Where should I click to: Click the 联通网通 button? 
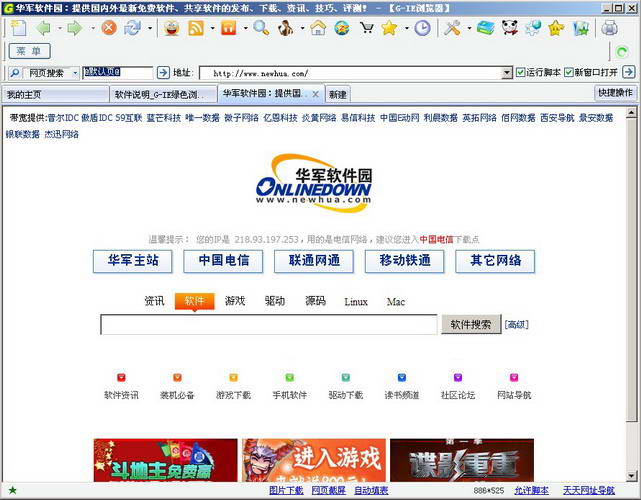[314, 261]
